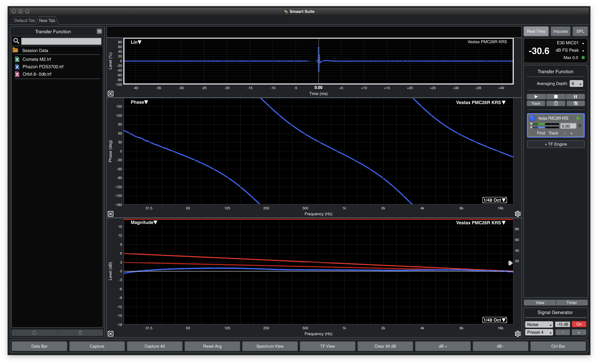This screenshot has height=364, width=598.
Task: Turn off the signal generator On button
Action: coord(579,324)
